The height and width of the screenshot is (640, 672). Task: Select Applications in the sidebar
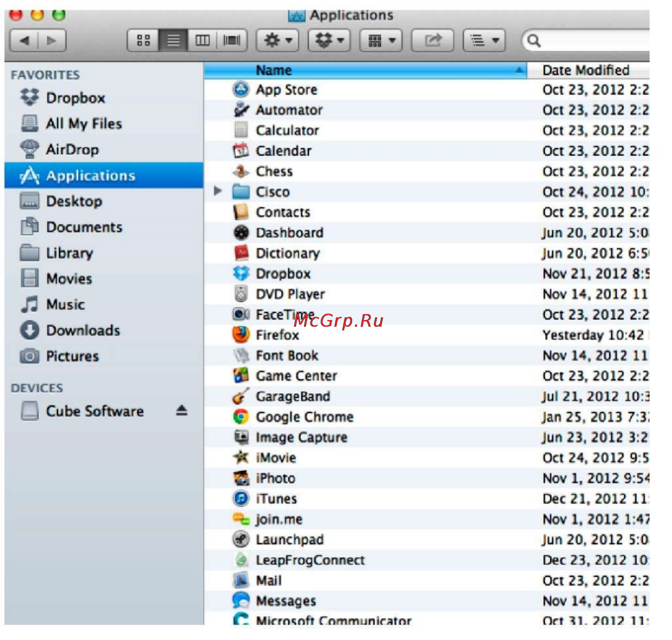click(104, 175)
